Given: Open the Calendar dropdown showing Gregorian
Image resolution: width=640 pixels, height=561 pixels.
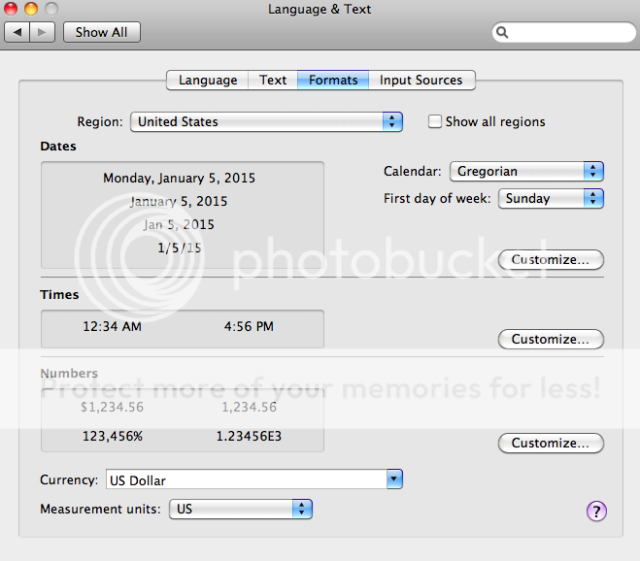Looking at the screenshot, I should coord(527,171).
